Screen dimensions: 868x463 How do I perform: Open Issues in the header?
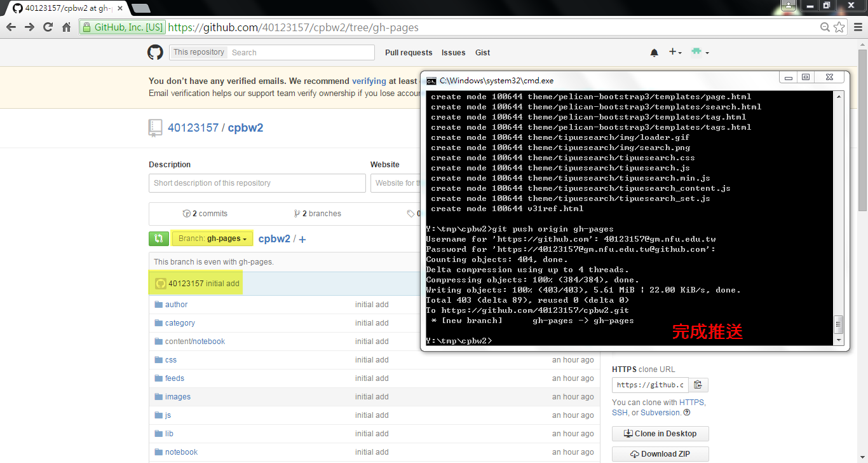pyautogui.click(x=454, y=53)
